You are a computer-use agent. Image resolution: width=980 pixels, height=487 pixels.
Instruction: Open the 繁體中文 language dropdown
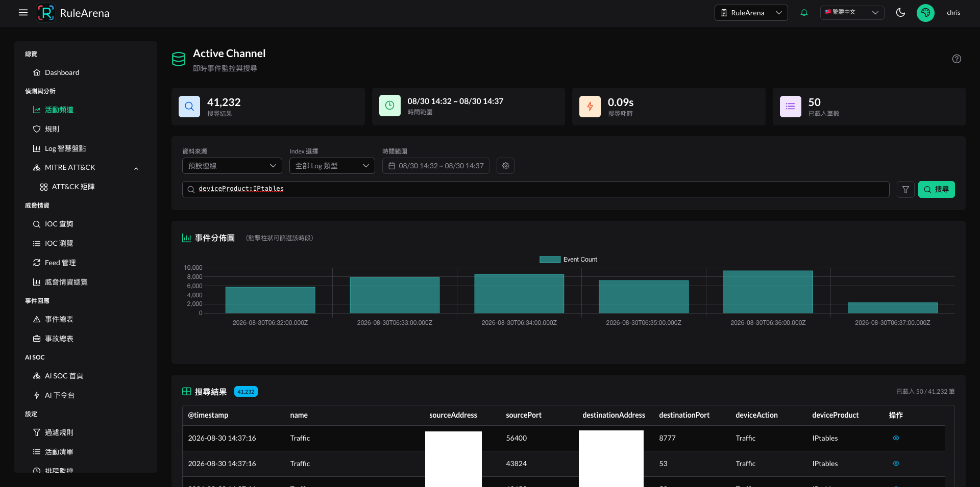coord(852,12)
